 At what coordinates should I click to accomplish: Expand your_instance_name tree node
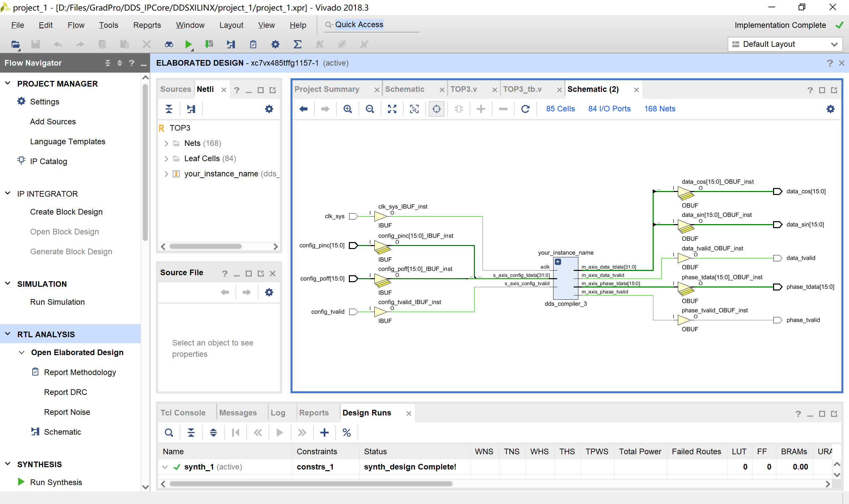click(x=166, y=174)
